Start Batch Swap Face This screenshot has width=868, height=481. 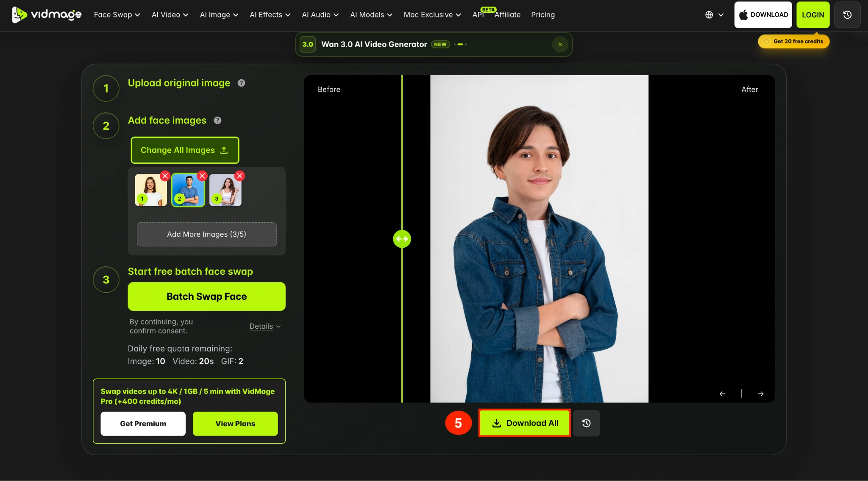[206, 296]
